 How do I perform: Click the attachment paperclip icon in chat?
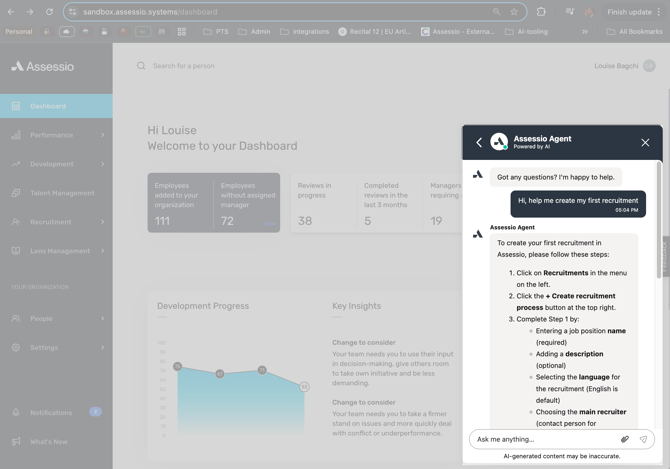625,439
